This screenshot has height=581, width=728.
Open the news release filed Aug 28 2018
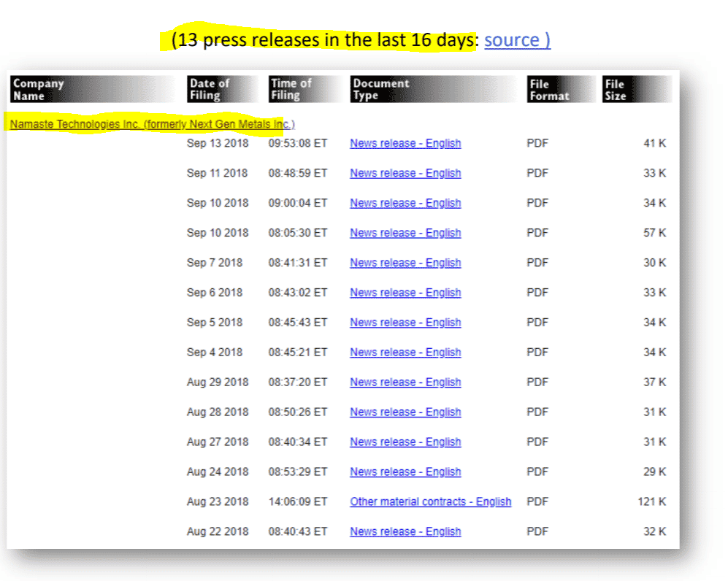click(405, 412)
